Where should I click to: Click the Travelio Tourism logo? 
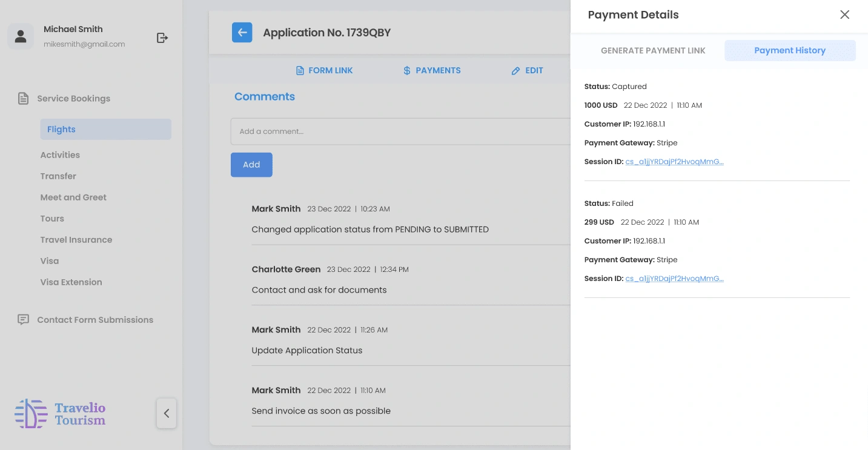pos(60,414)
